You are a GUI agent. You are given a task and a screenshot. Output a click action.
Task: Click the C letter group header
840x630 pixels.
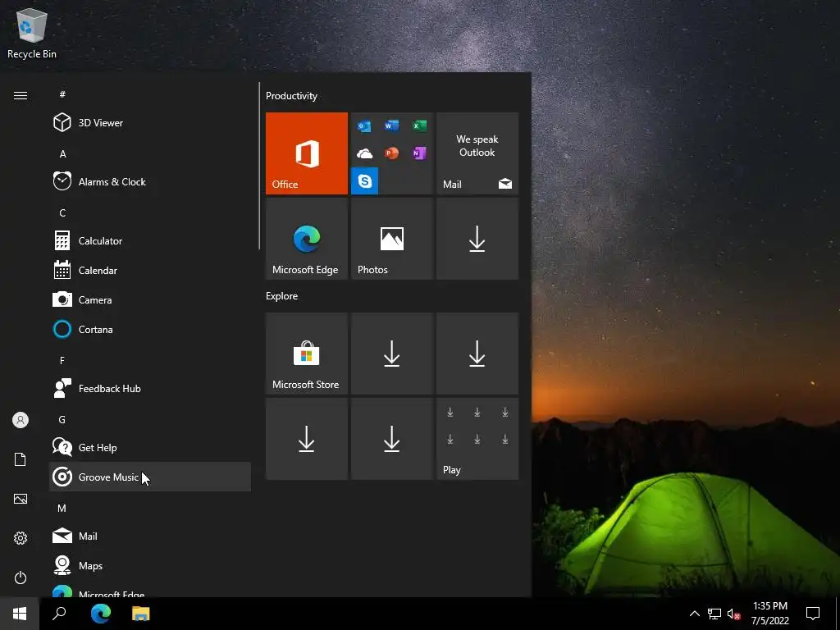(62, 212)
